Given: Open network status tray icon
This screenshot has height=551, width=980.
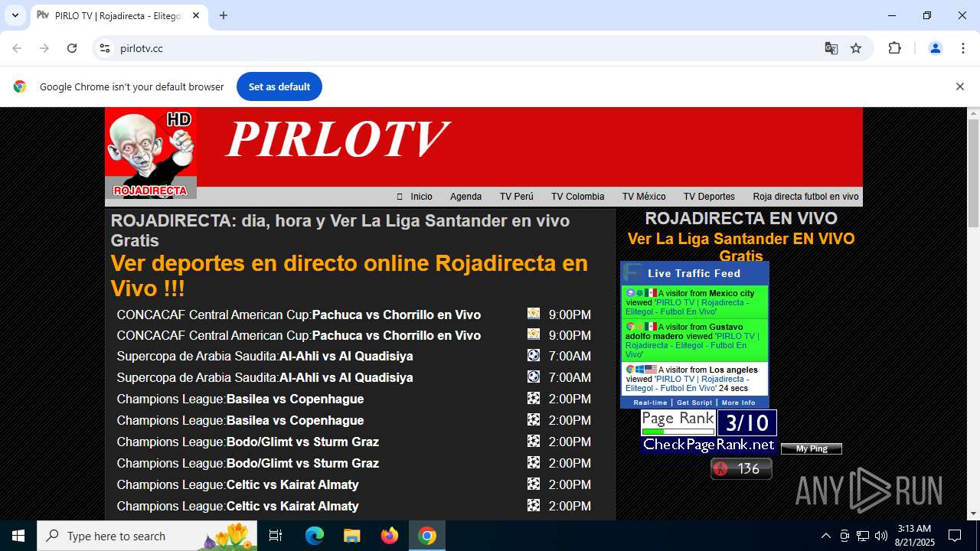Looking at the screenshot, I should coord(863,536).
